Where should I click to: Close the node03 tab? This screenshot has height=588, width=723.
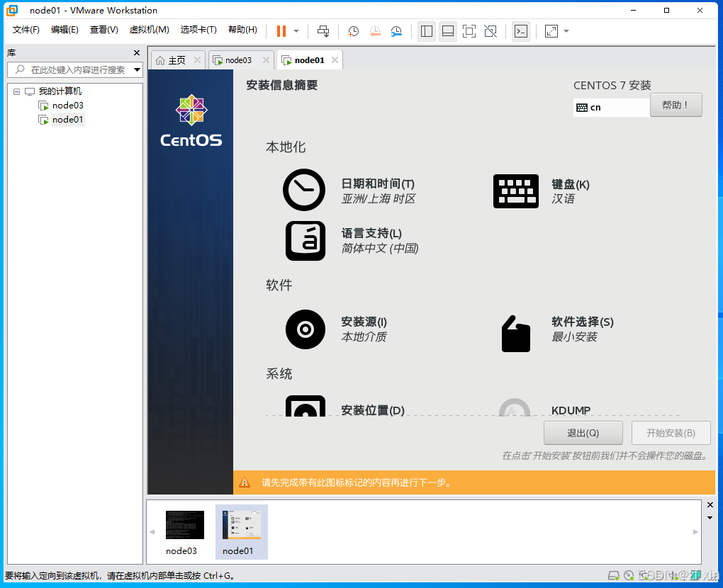pyautogui.click(x=266, y=60)
